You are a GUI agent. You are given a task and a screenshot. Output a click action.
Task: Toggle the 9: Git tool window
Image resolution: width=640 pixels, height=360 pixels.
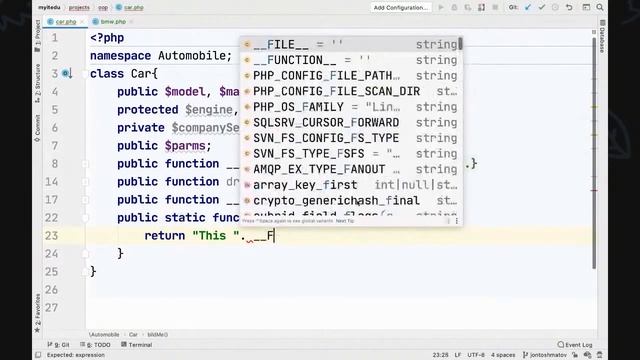[58, 345]
